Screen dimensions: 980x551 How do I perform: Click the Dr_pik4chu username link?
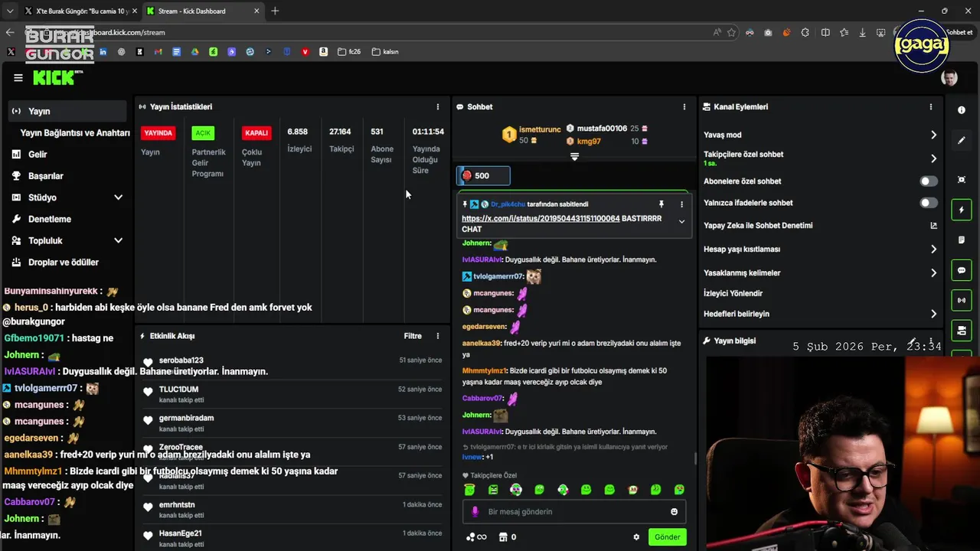(508, 204)
